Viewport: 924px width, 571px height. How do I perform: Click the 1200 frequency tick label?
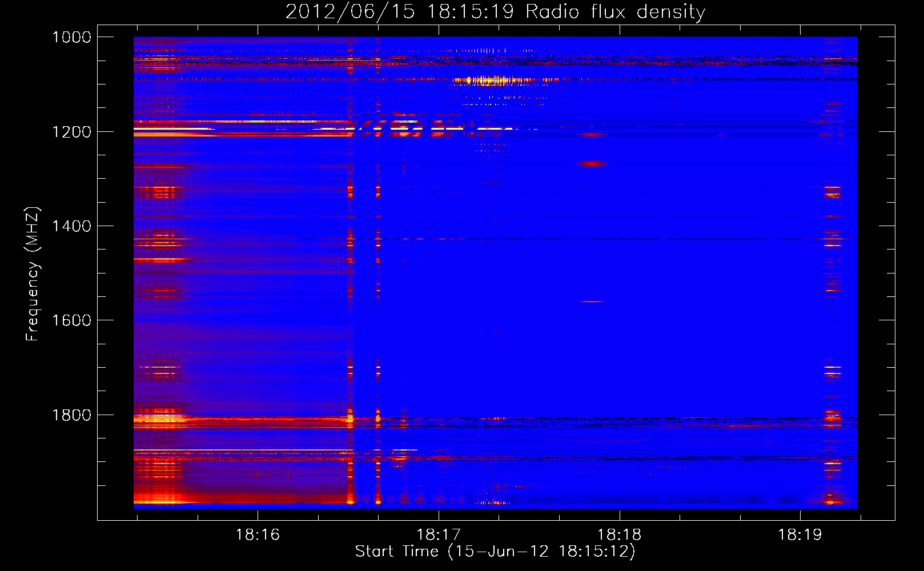point(71,132)
